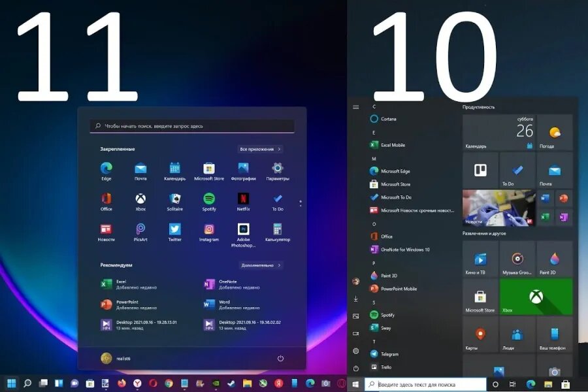Launch Office from Windows 11 pinned apps
The image size is (588, 392).
tap(106, 202)
